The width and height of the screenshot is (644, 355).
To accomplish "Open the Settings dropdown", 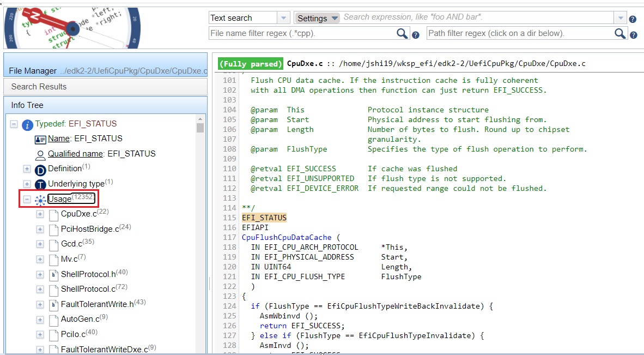I will pos(317,18).
